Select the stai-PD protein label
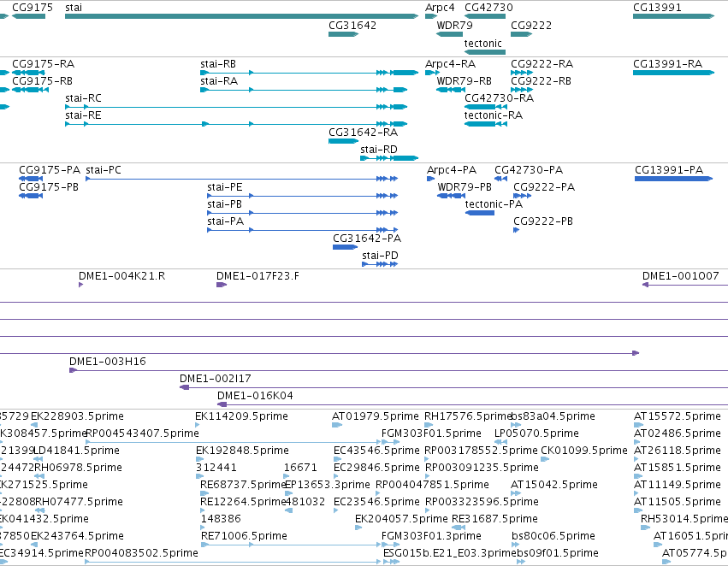Image resolution: width=728 pixels, height=566 pixels. 380,256
